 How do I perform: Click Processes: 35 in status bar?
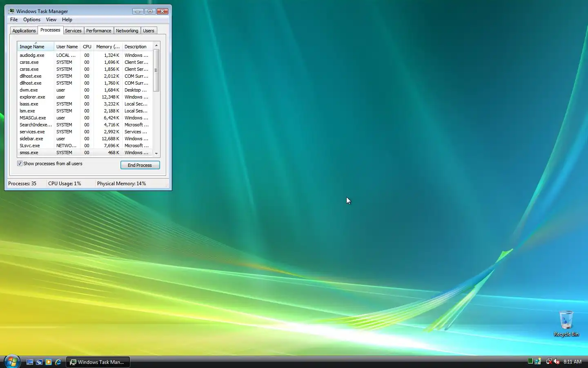tap(22, 184)
